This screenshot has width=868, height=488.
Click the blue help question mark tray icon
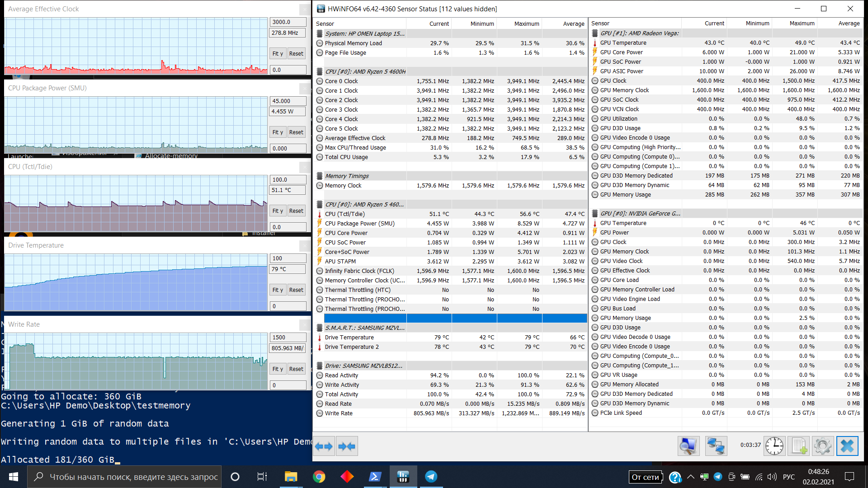click(675, 477)
